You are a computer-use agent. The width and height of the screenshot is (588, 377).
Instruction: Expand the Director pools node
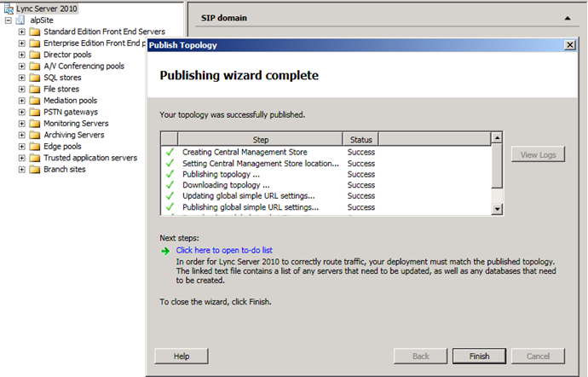(x=22, y=55)
